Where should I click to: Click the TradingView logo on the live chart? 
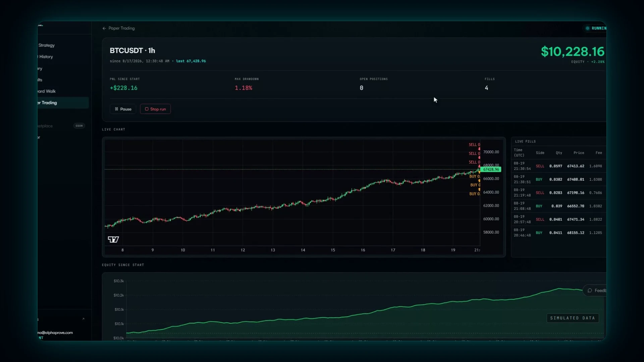click(x=113, y=239)
